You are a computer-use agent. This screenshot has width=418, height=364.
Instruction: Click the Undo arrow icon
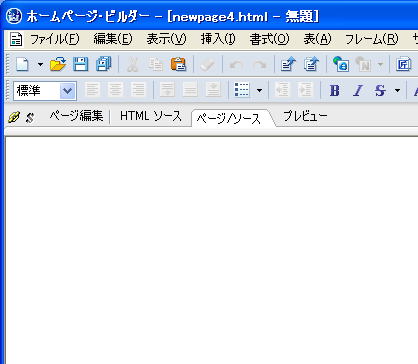tap(236, 65)
